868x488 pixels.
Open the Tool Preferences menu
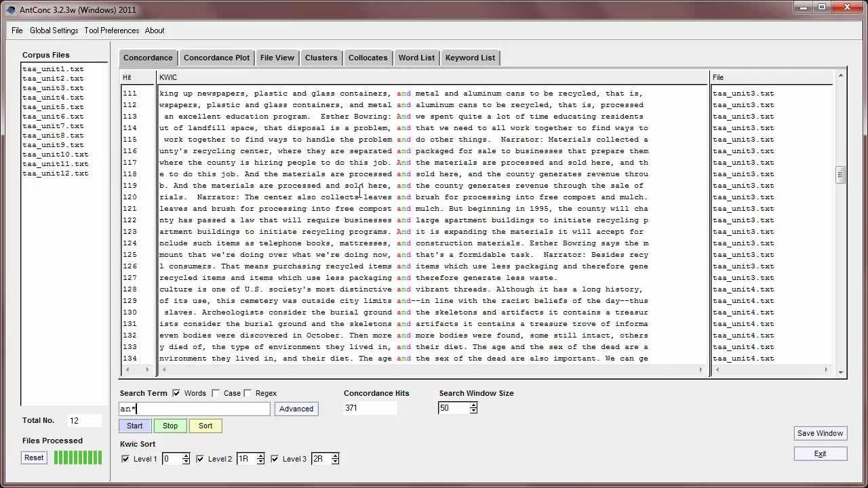(112, 30)
